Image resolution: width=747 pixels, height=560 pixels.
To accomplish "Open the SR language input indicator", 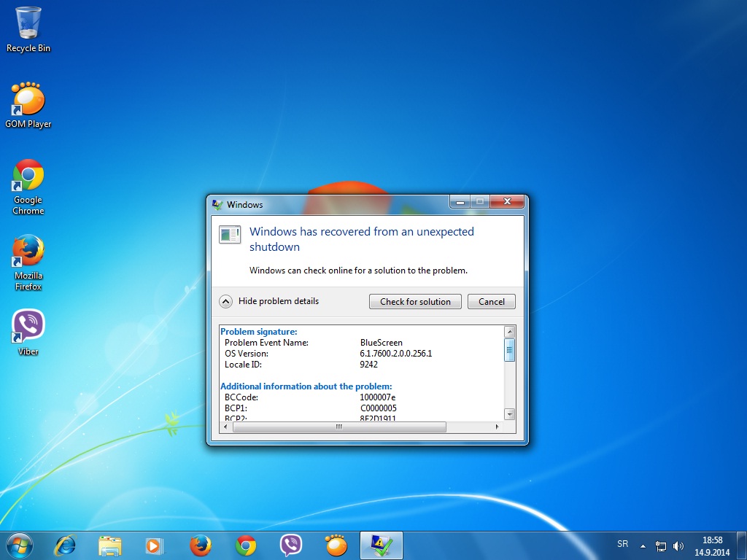I will (622, 545).
